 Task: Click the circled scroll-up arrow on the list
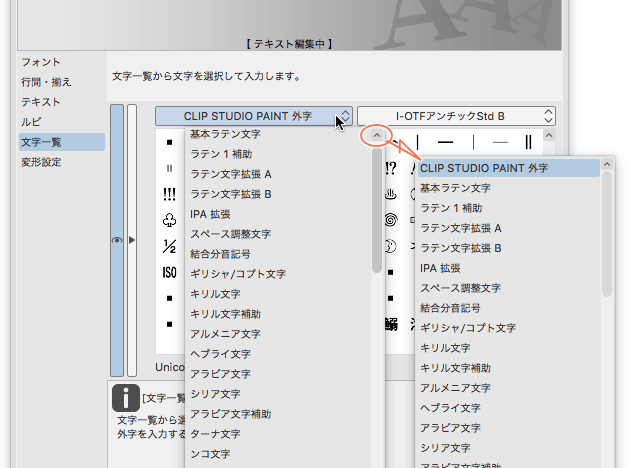pos(376,135)
